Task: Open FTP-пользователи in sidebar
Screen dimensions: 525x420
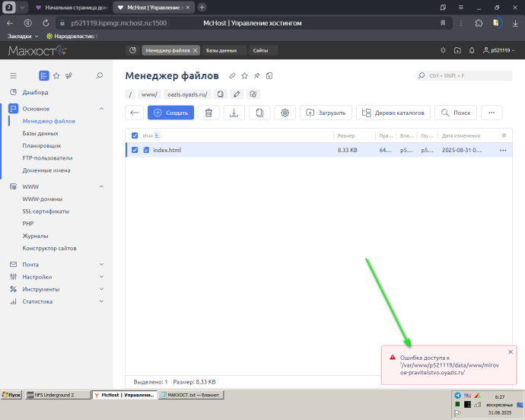Action: pos(47,158)
